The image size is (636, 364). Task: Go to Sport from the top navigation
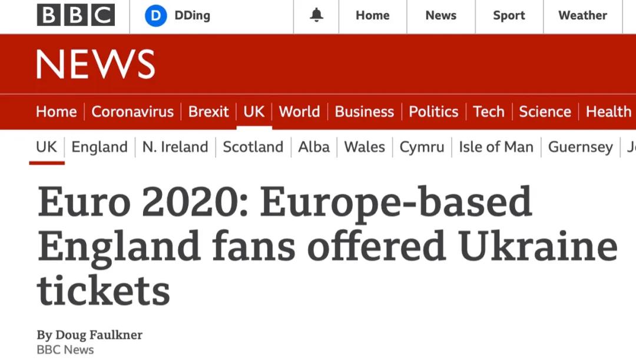tap(508, 15)
